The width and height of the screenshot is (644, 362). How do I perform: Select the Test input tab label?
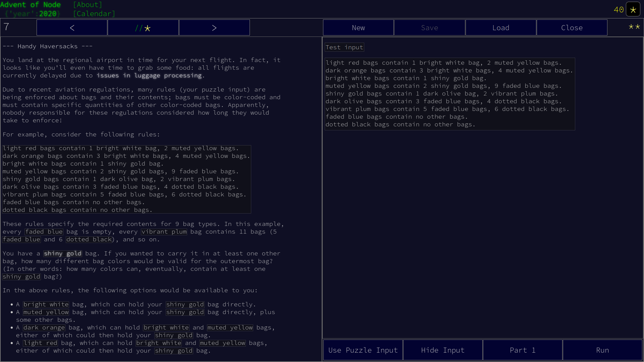point(344,47)
